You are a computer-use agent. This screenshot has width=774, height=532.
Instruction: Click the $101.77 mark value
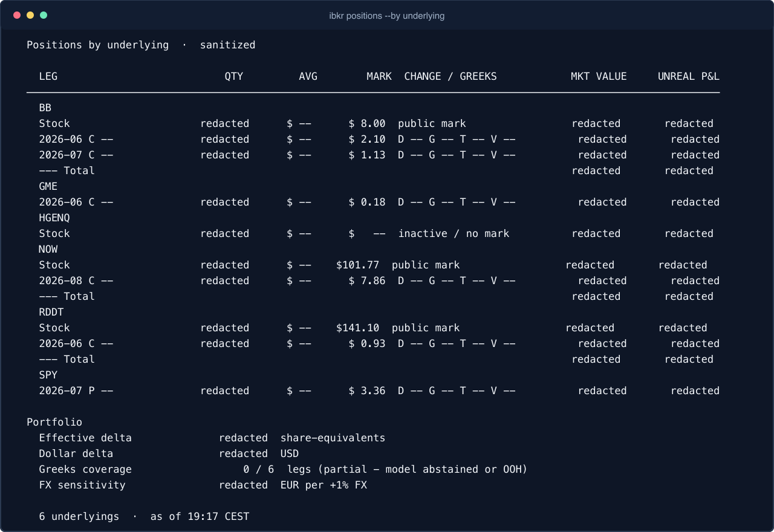point(358,265)
